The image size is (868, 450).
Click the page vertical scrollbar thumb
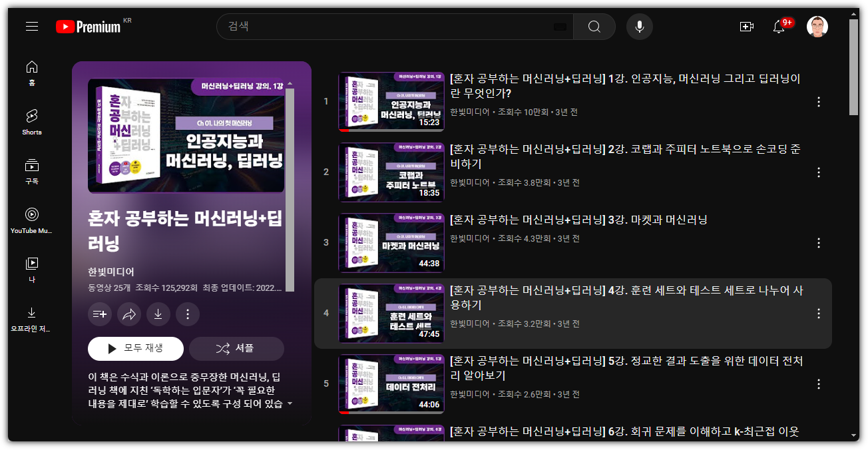854,67
